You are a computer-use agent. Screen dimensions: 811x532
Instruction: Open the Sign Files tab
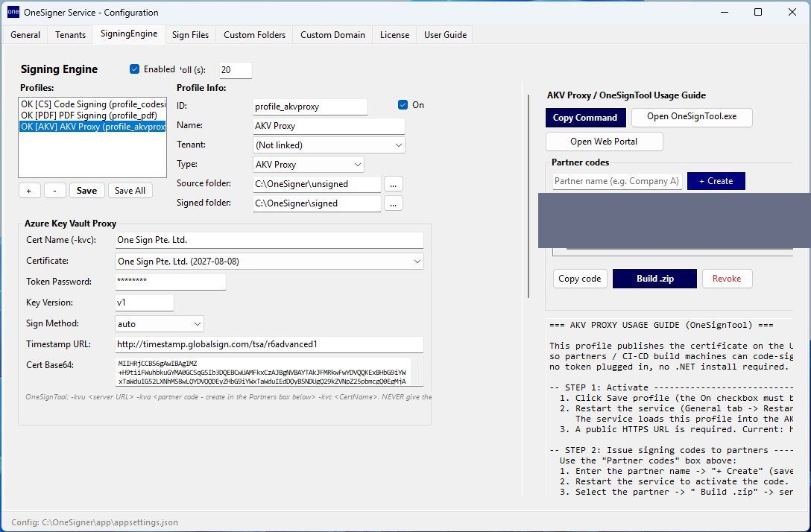(190, 35)
